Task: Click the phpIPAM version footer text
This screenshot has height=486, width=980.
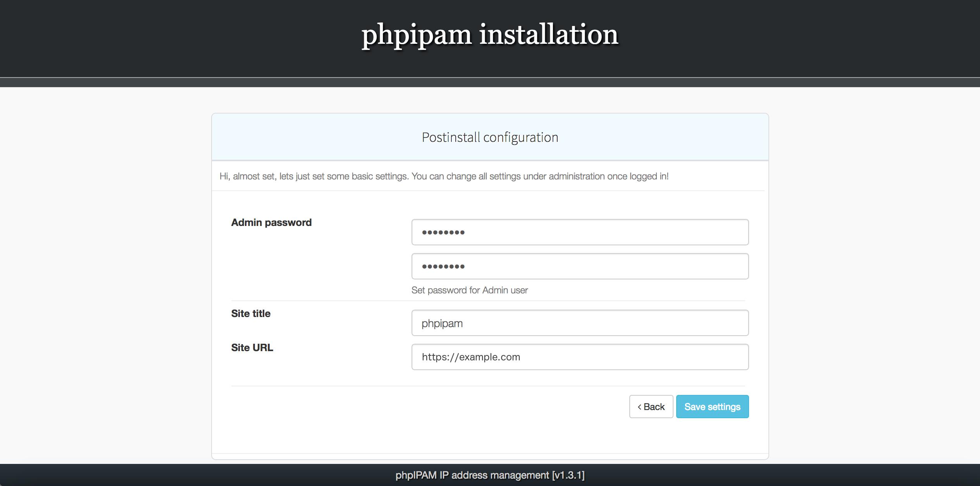Action: (490, 474)
